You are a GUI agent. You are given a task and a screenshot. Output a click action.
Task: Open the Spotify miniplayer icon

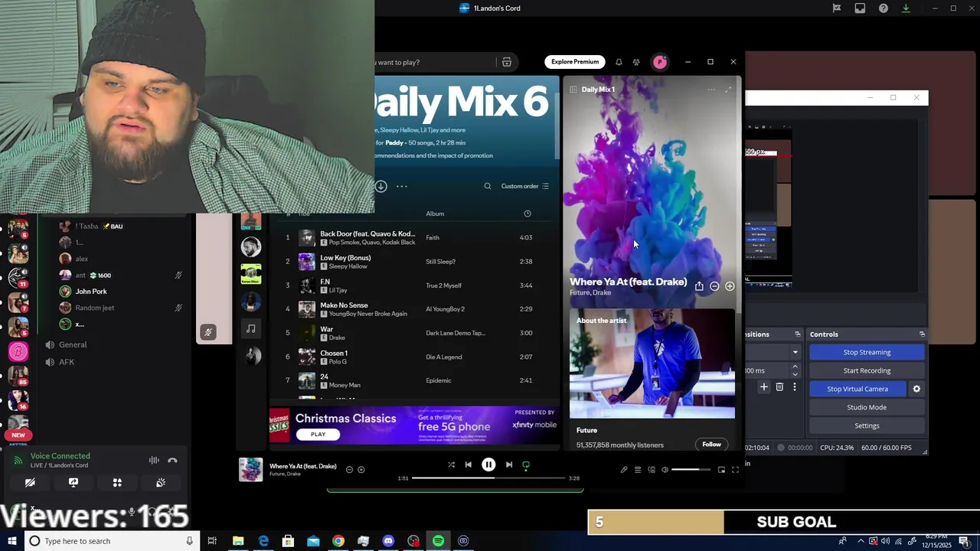(721, 470)
